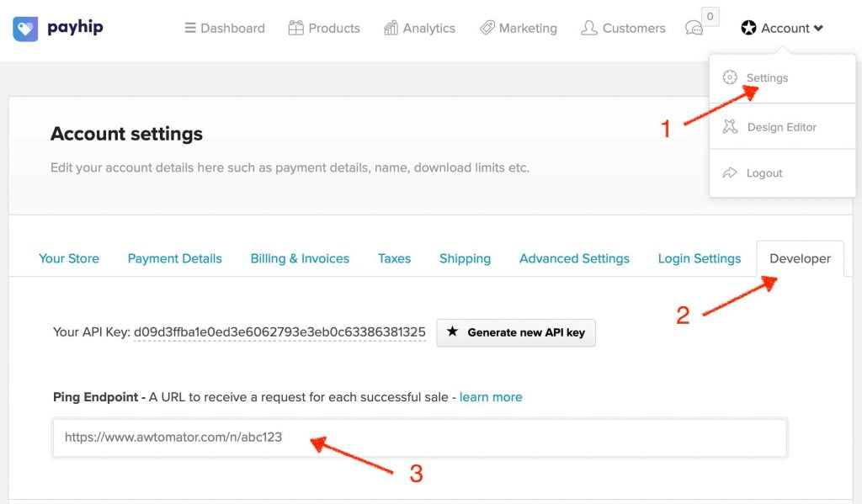Image resolution: width=862 pixels, height=504 pixels.
Task: Open the Login Settings tab
Action: (x=700, y=258)
